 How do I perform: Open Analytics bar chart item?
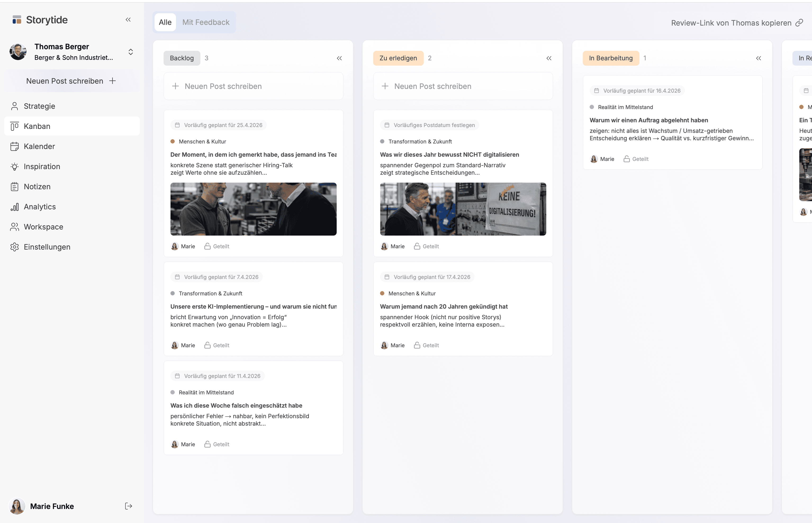click(39, 206)
